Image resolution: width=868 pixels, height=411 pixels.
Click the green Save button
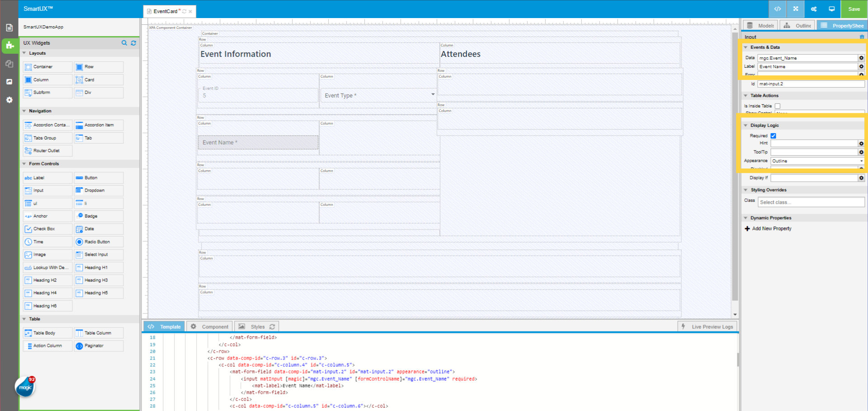click(x=854, y=9)
